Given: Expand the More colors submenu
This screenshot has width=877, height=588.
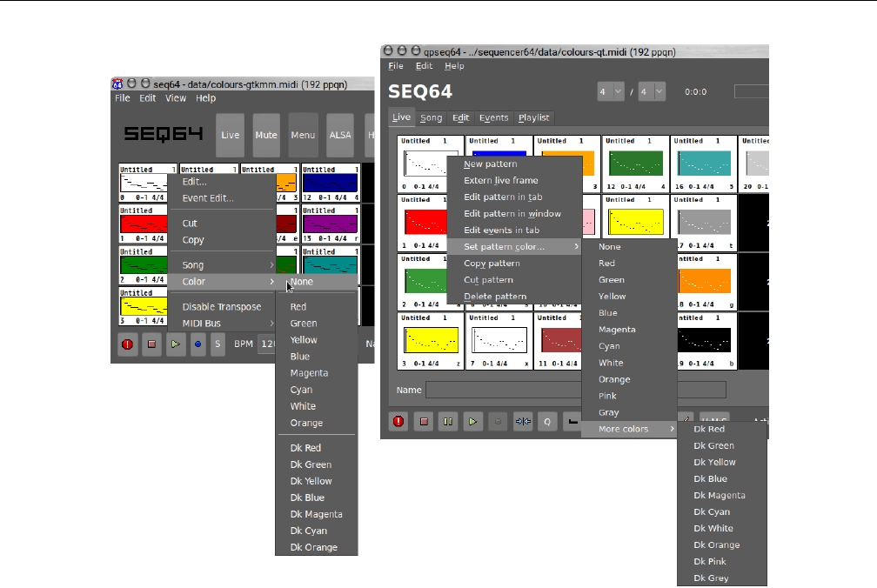Looking at the screenshot, I should click(629, 429).
